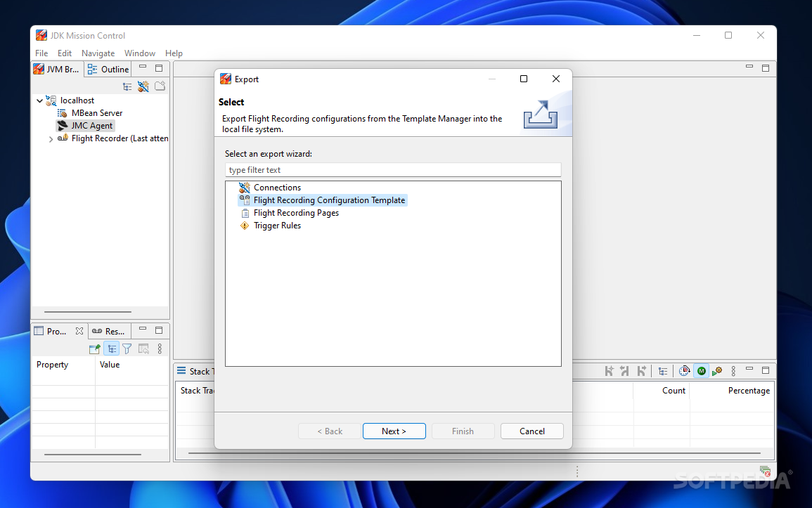Click the gear with play arrow icon
The height and width of the screenshot is (508, 812).
point(717,371)
